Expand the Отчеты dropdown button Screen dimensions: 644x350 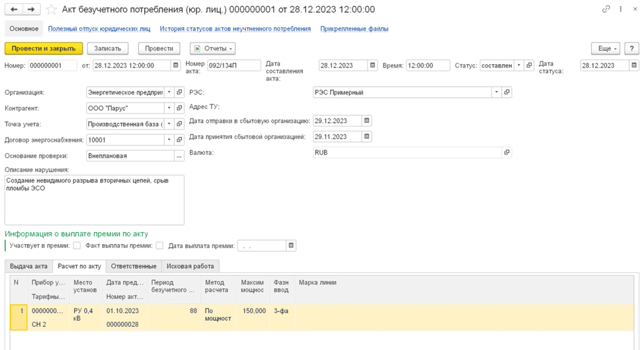(x=212, y=48)
